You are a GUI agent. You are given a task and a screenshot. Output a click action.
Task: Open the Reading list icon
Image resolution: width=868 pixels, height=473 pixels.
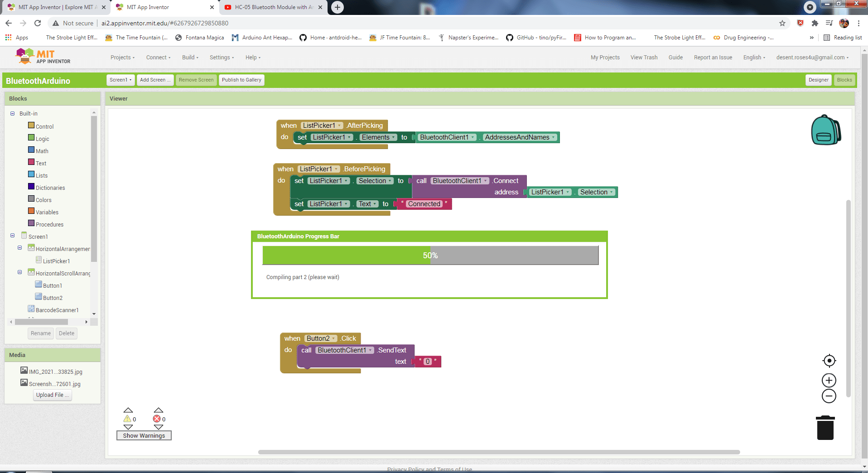coord(827,38)
